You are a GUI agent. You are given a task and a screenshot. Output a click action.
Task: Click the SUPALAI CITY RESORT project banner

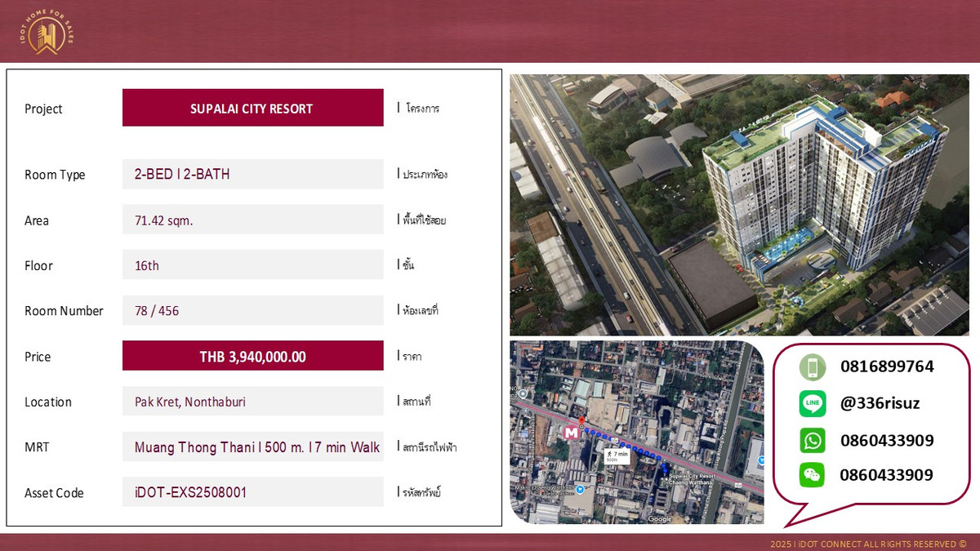(x=252, y=108)
